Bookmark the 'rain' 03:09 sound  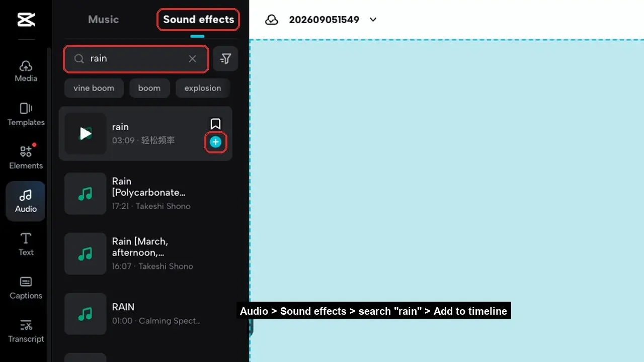click(x=215, y=124)
